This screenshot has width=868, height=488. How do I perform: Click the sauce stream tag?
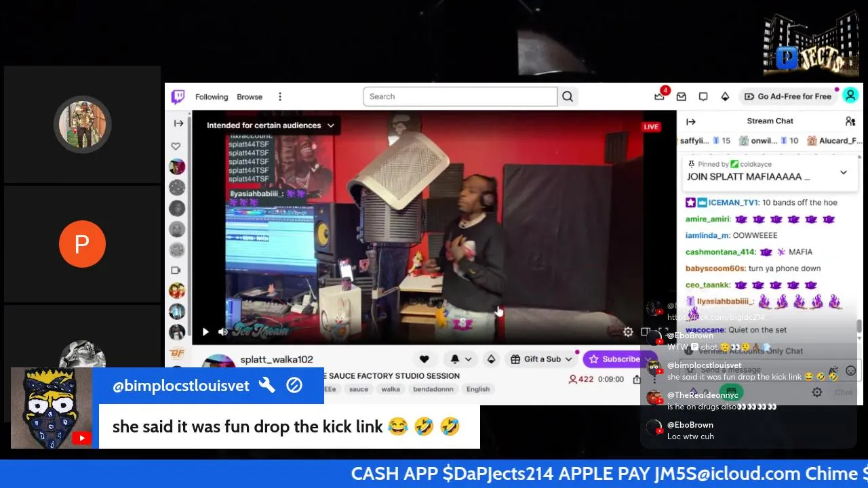(x=359, y=389)
